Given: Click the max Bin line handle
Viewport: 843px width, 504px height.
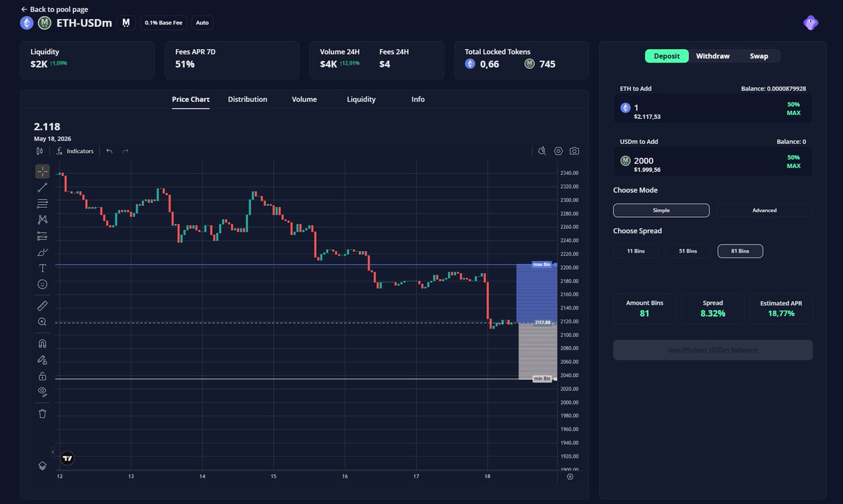Looking at the screenshot, I should click(542, 265).
